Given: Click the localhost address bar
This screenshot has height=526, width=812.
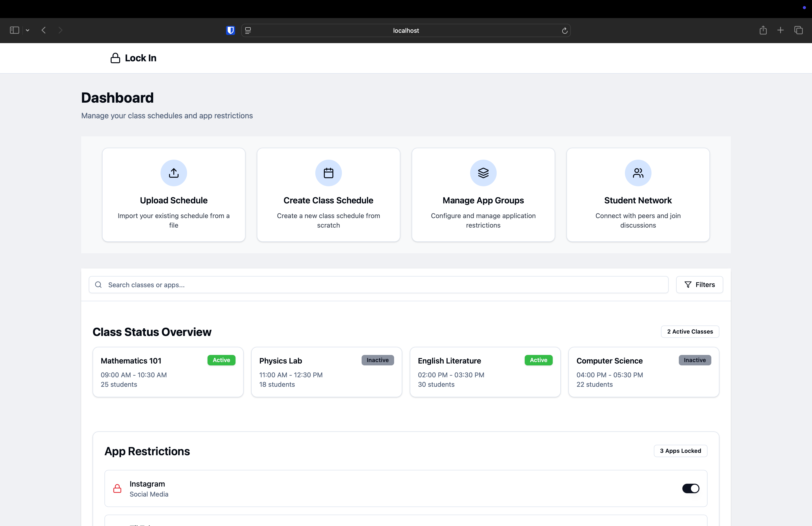Looking at the screenshot, I should [406, 30].
